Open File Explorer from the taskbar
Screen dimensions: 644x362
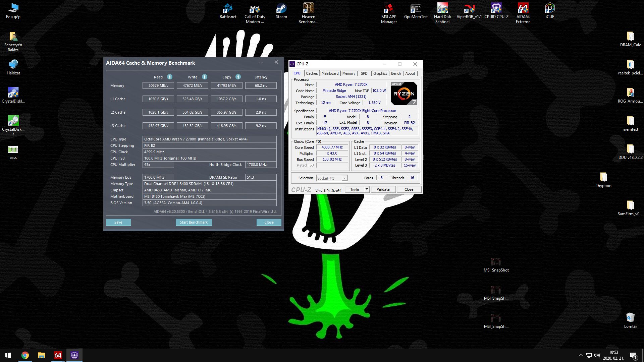pos(41,355)
